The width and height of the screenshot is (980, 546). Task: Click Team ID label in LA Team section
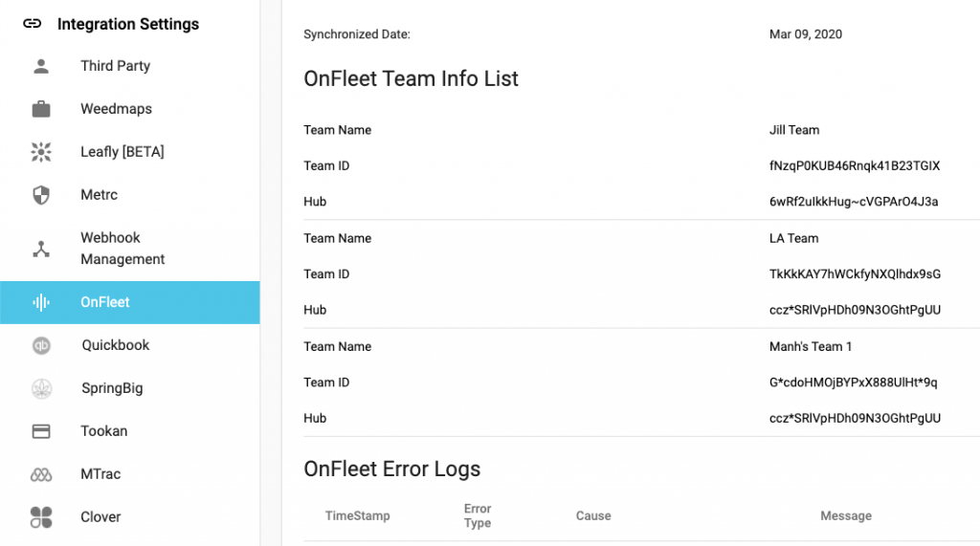[326, 273]
